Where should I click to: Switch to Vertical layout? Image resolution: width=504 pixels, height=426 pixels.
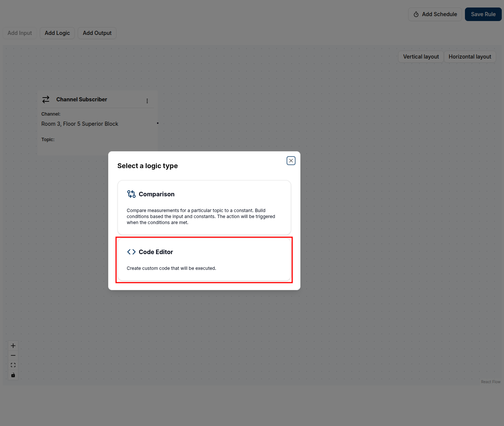421,57
